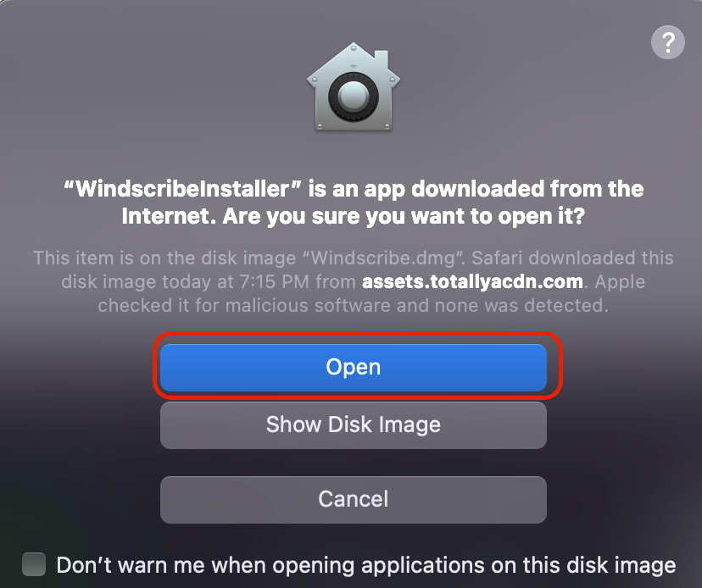Choose Show Disk Image
The height and width of the screenshot is (588, 702).
353,424
